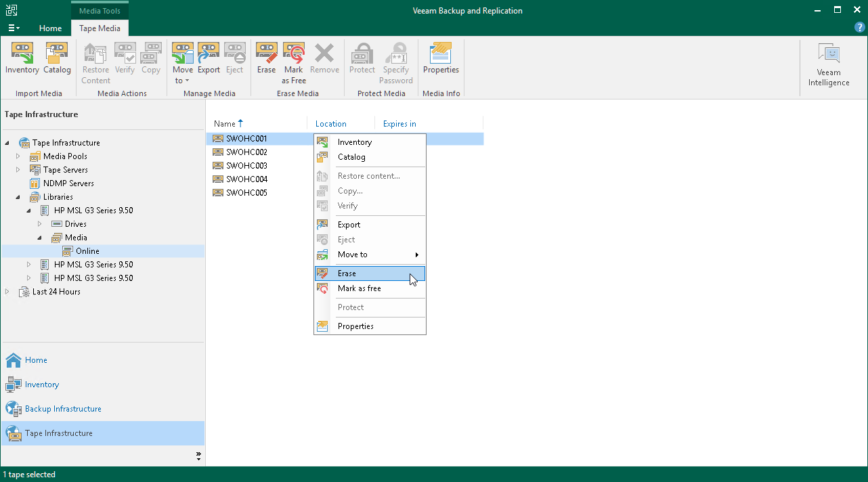868x482 pixels.
Task: Expand the Drives tree node
Action: [39, 224]
